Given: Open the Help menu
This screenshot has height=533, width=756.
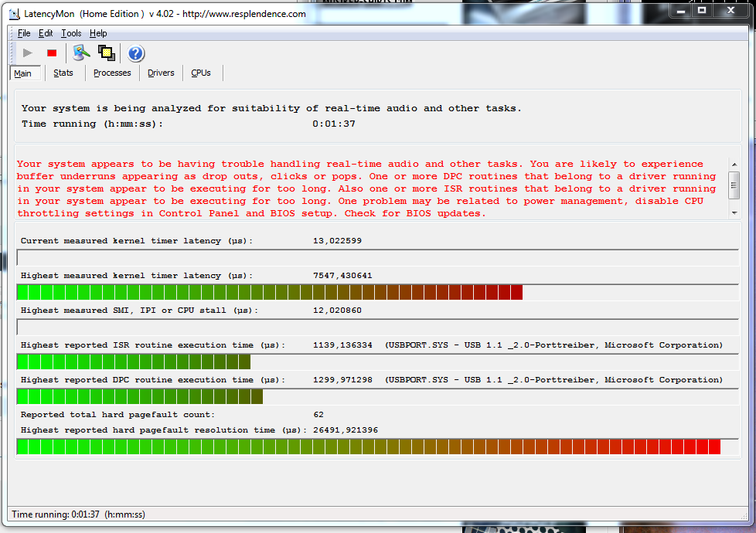Looking at the screenshot, I should click(x=98, y=33).
